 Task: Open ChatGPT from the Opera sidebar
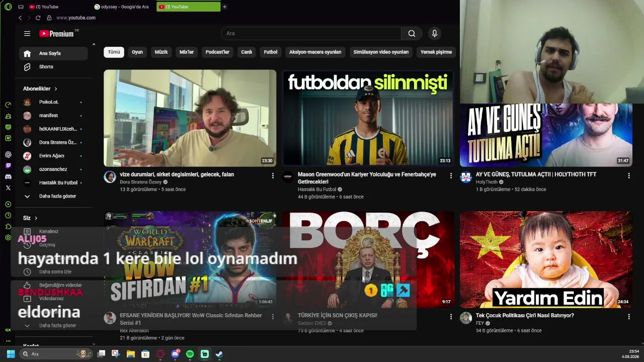point(8,154)
